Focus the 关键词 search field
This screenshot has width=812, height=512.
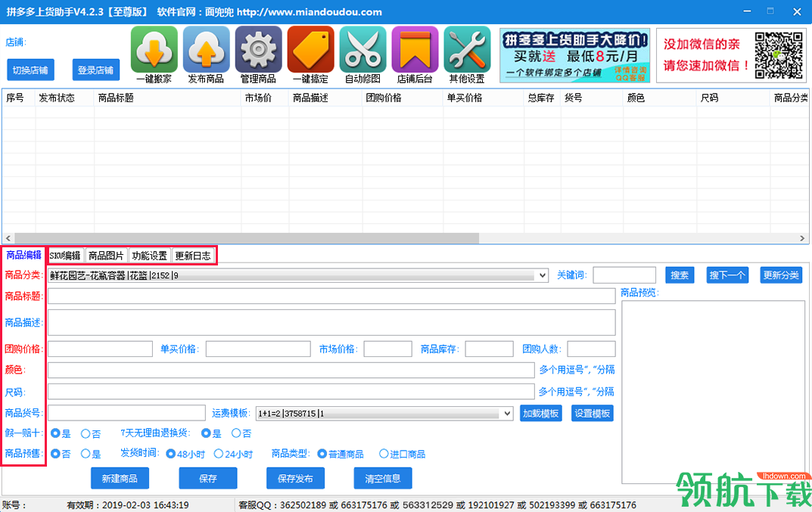point(624,275)
